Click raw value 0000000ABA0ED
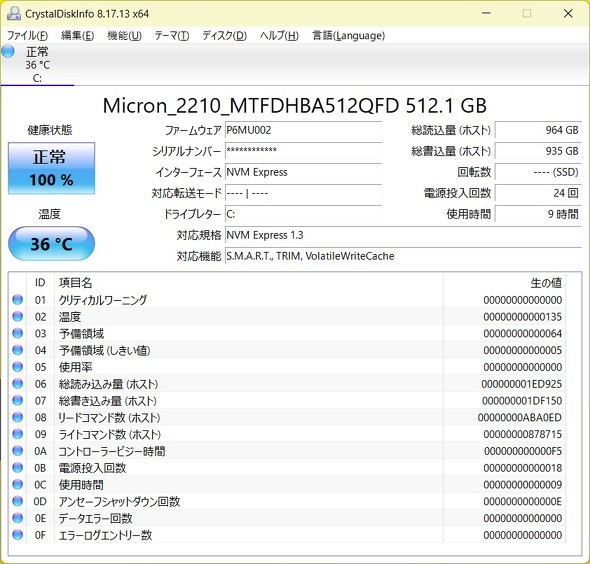Image resolution: width=590 pixels, height=564 pixels. click(520, 418)
